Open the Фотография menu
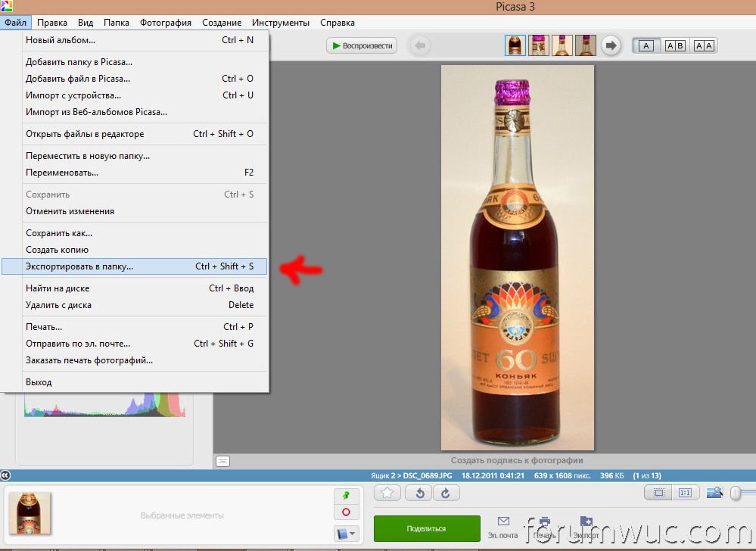 coord(166,23)
